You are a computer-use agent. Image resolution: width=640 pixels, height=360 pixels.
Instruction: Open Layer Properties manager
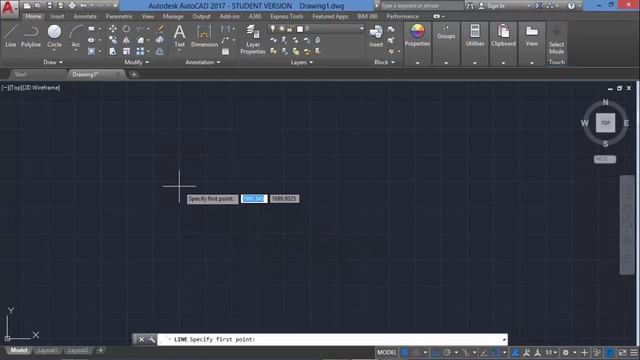[253, 39]
